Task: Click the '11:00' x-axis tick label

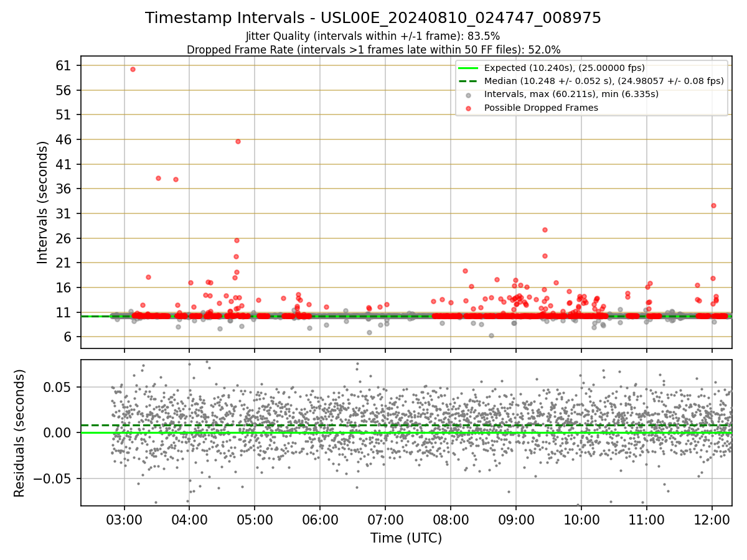Action: 646,519
